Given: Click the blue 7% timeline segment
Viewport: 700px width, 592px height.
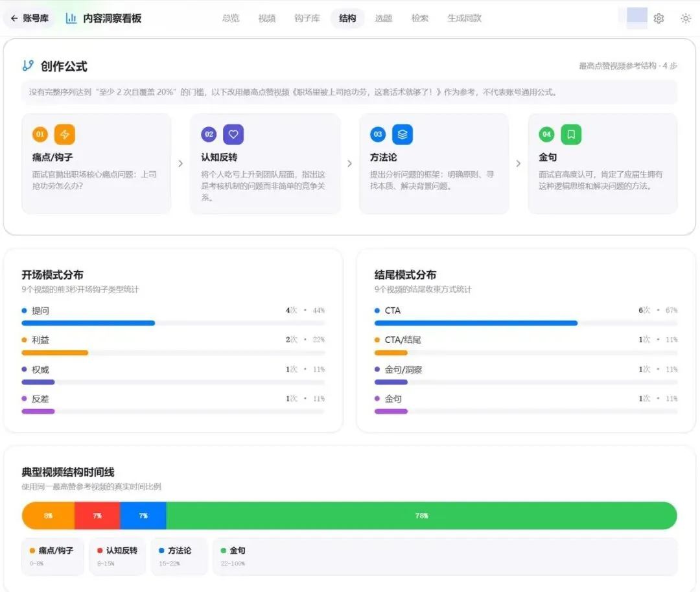Looking at the screenshot, I should point(143,515).
